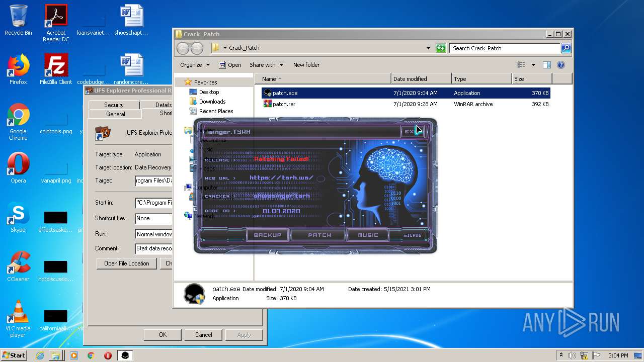Click the Search Crack_Patch field
644x362 pixels.
click(505, 48)
